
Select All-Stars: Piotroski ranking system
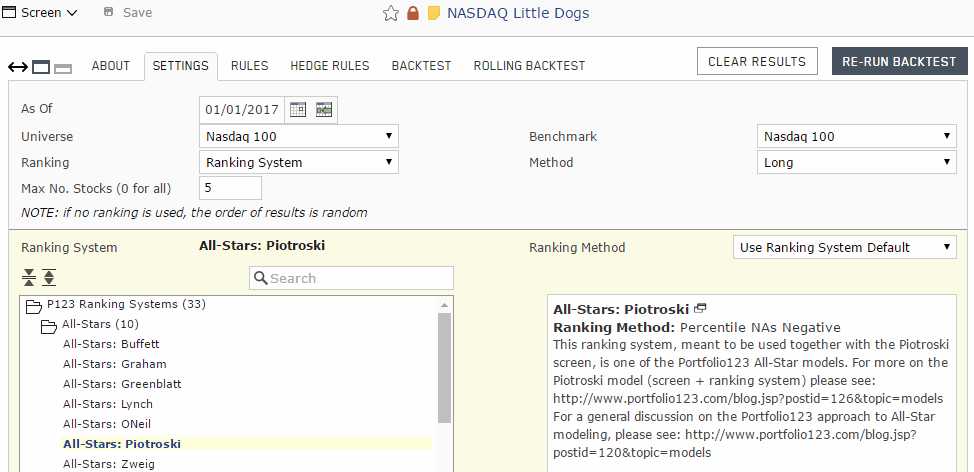click(122, 444)
